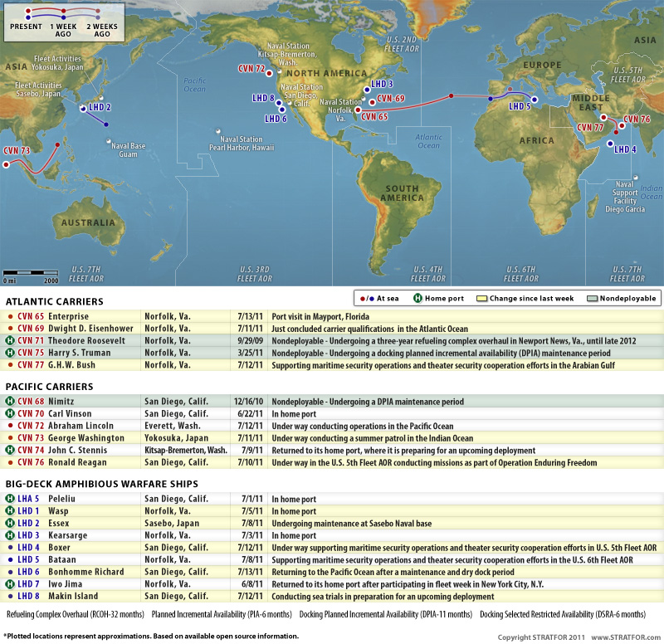Click the 'Yokosuka, Japan' home port cell
This screenshot has height=644, width=664.
[x=176, y=438]
